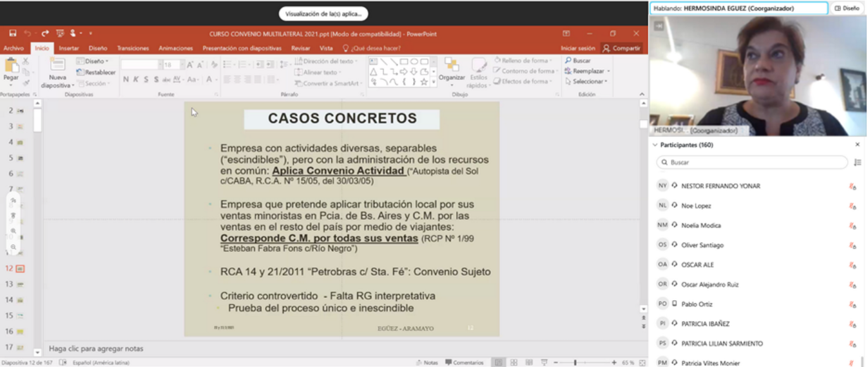Viewport: 868px width, 367px height.
Task: Start slideshow from beginning in quick access toolbar
Action: [60, 33]
